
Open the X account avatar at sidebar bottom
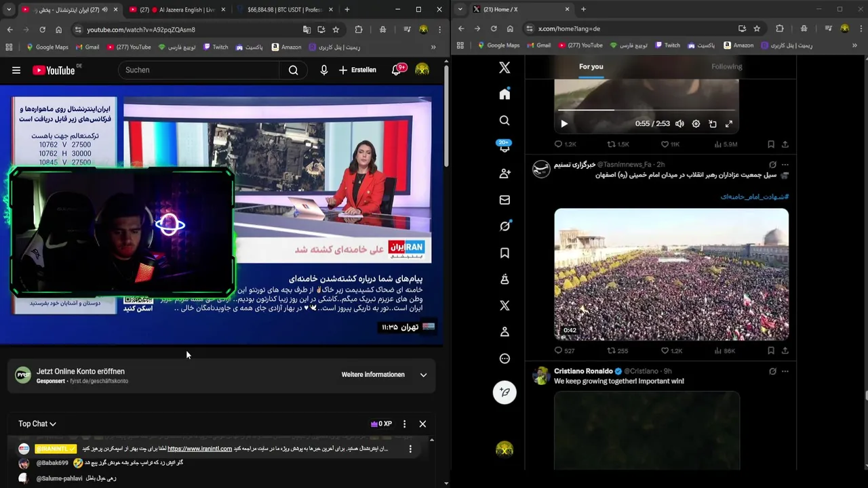tap(505, 450)
